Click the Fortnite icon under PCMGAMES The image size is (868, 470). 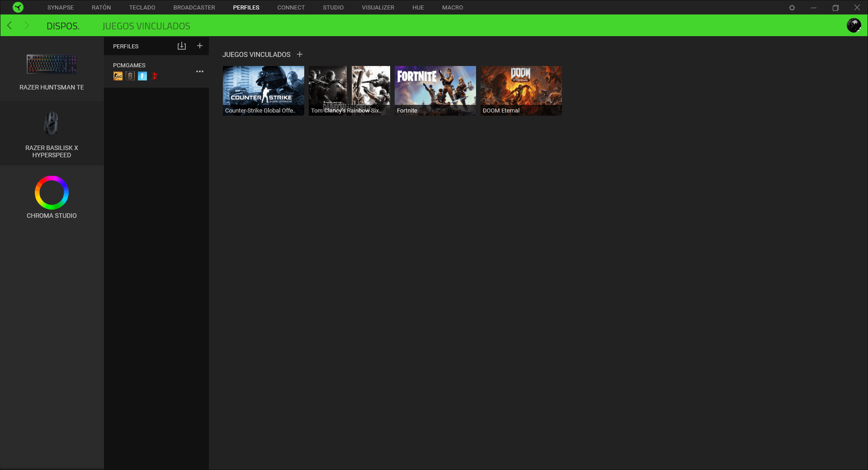142,76
